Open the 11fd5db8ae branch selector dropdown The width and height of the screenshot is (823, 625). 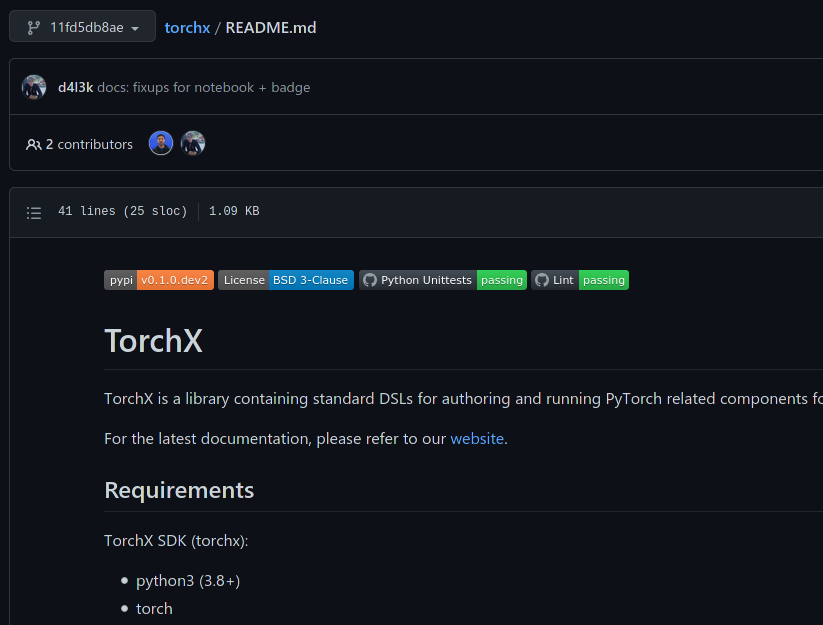tap(82, 26)
